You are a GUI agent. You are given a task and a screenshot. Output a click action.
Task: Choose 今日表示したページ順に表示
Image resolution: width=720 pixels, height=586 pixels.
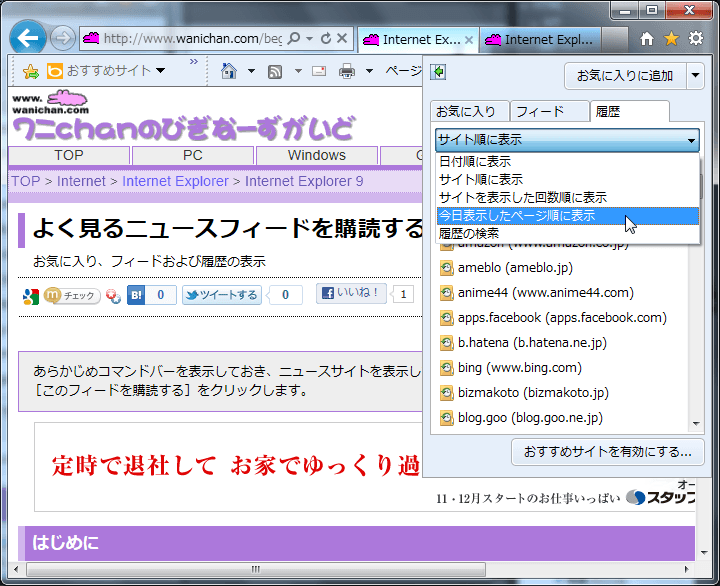pyautogui.click(x=568, y=216)
